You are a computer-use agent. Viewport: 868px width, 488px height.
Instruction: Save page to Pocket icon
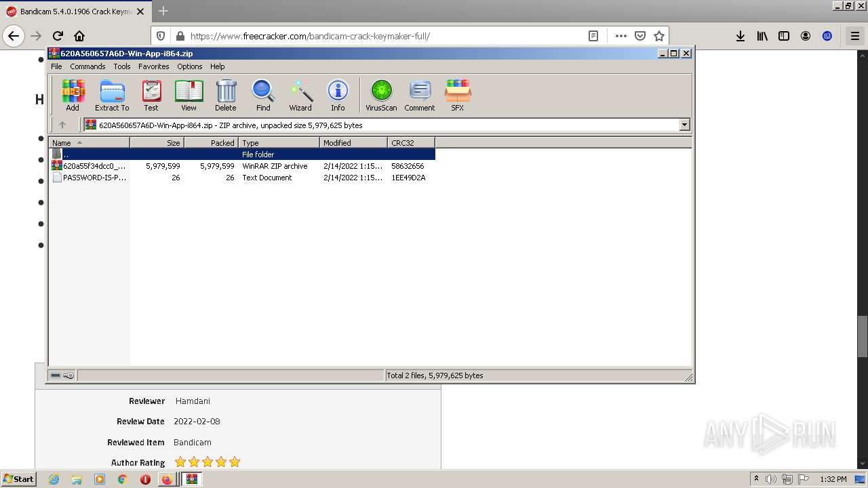pyautogui.click(x=639, y=36)
